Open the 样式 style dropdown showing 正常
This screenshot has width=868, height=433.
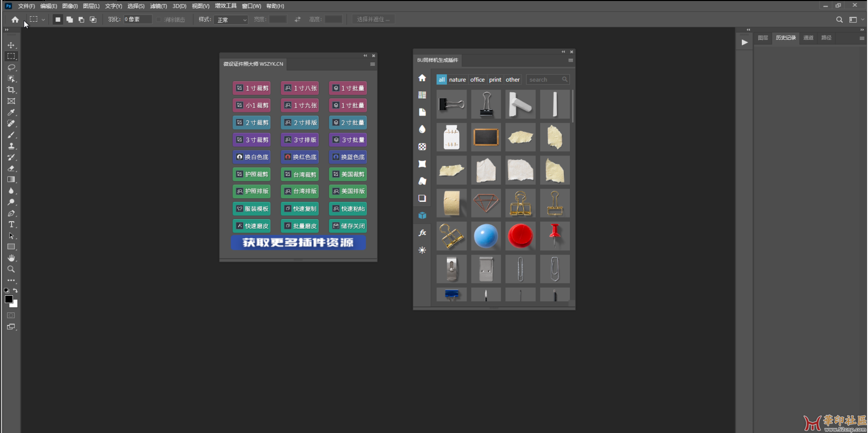(x=232, y=20)
